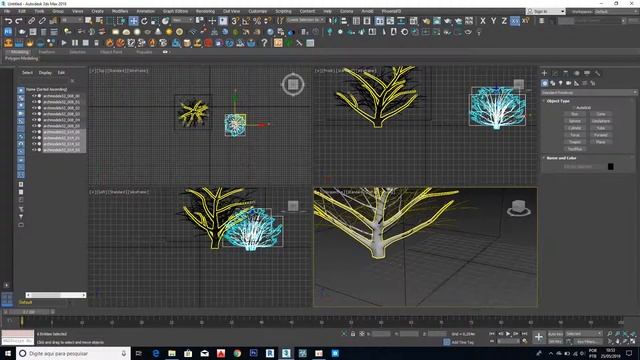Viewport: 640px width, 360px height.
Task: Choose the Select by Name tool
Action: [x=99, y=21]
